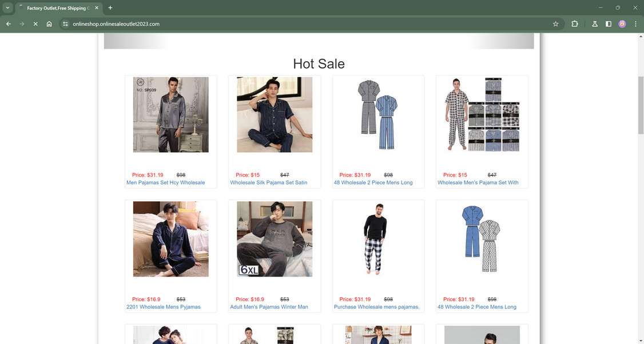Click Price: $31.19 under Purchase Wholesale mens pajamas
The height and width of the screenshot is (344, 644).
[x=355, y=299]
